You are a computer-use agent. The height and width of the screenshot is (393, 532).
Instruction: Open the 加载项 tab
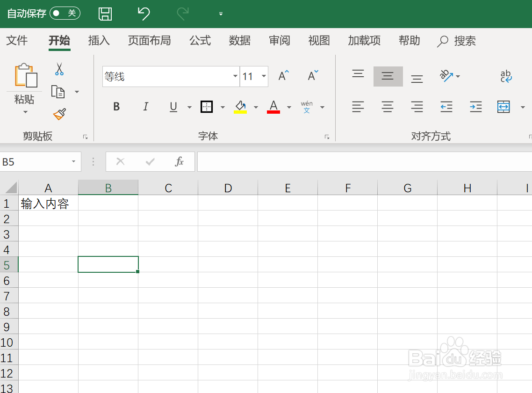364,40
